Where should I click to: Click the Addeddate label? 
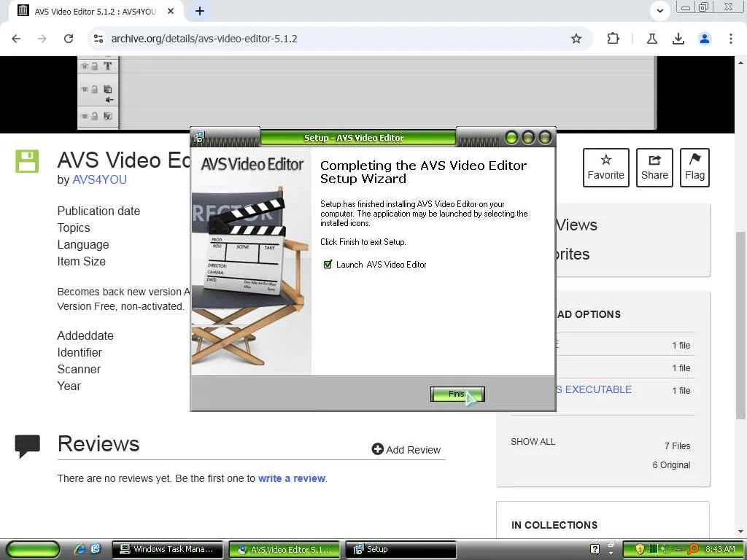click(85, 335)
